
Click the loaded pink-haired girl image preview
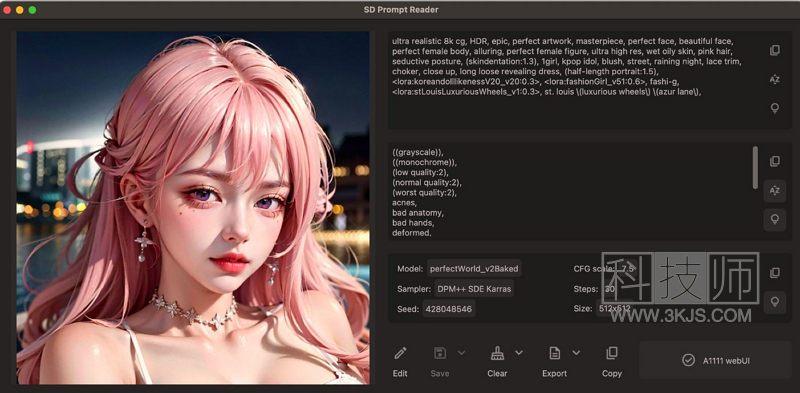[x=193, y=208]
